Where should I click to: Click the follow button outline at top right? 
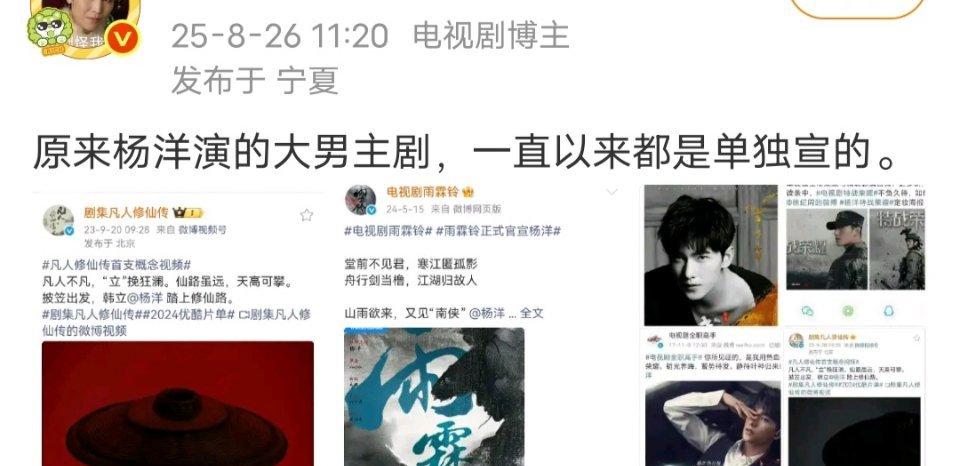coord(857,7)
